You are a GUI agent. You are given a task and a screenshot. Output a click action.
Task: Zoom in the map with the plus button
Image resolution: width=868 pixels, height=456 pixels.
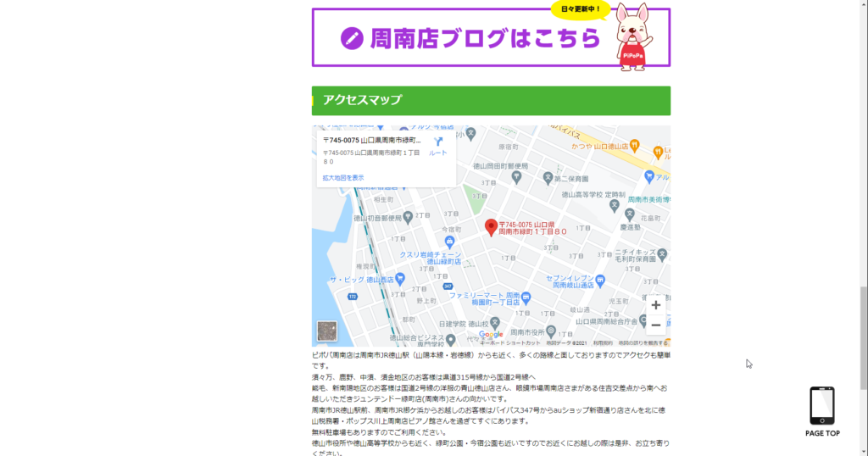click(x=655, y=305)
